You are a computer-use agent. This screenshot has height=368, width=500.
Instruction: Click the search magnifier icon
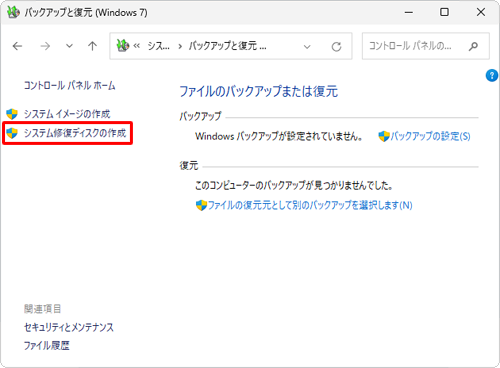click(473, 46)
